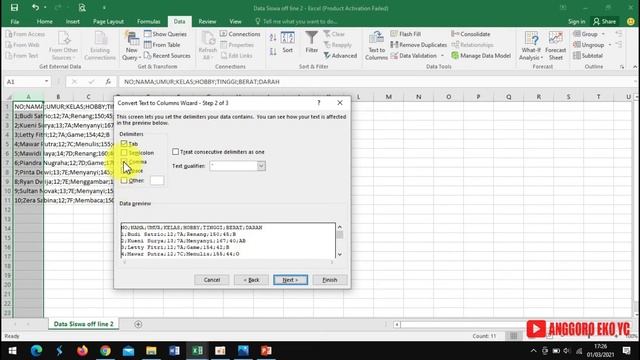This screenshot has height=360, width=640.
Task: Click the Advanced filter icon
Action: 327,56
